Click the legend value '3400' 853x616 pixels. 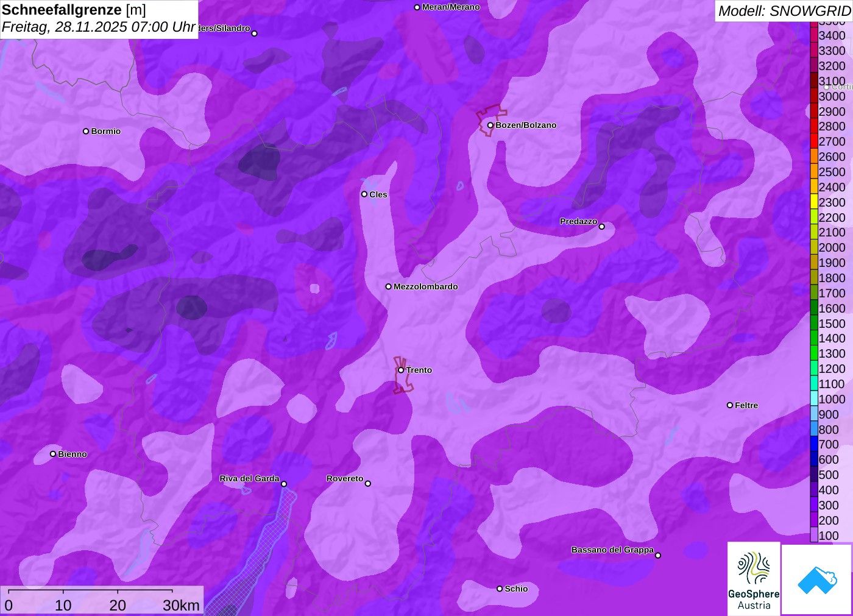coord(832,35)
